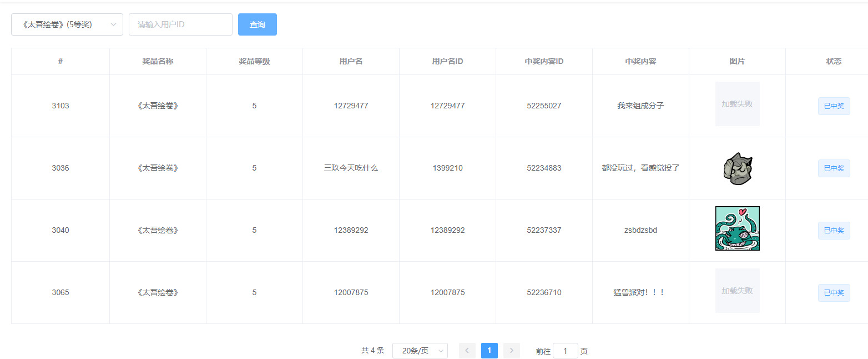Open the 20条/页 page size dropdown
The image size is (868, 359).
(420, 351)
